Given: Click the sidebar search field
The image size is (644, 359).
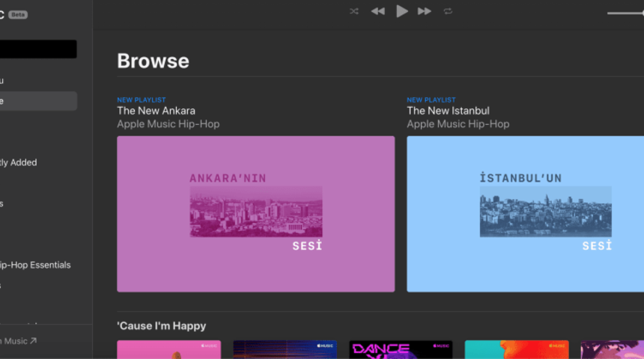Looking at the screenshot, I should pos(38,49).
